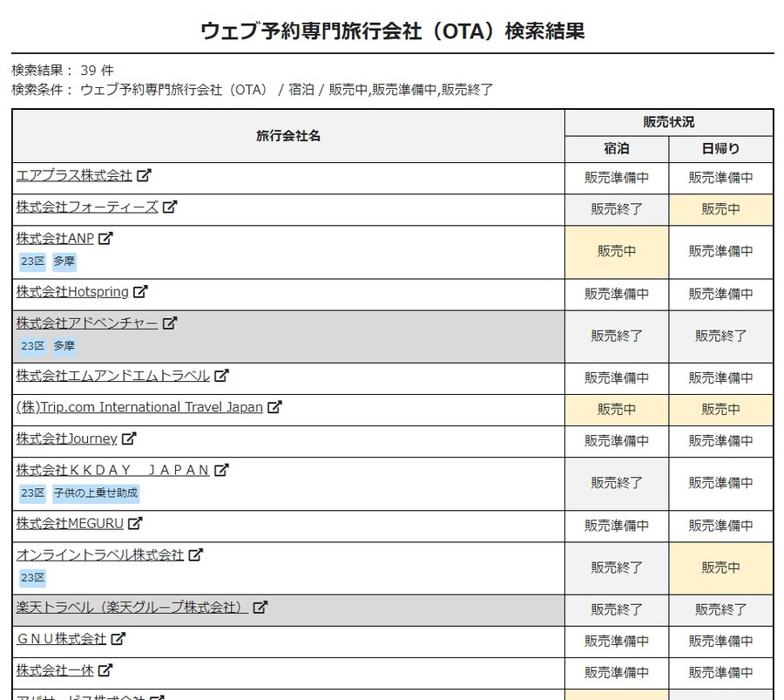
Task: Click 検索結果: 39 件 text
Action: [x=63, y=70]
